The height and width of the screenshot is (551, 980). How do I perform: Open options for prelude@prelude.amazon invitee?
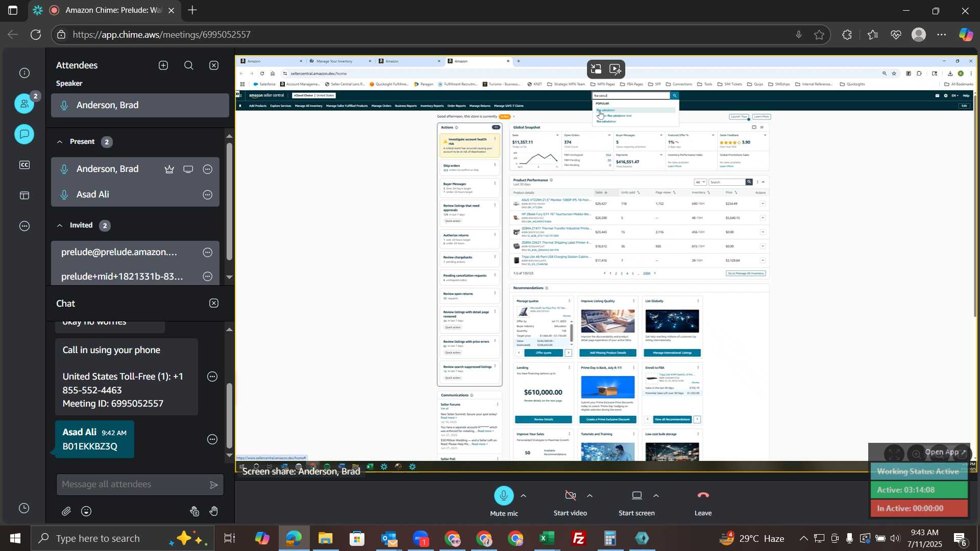click(208, 252)
